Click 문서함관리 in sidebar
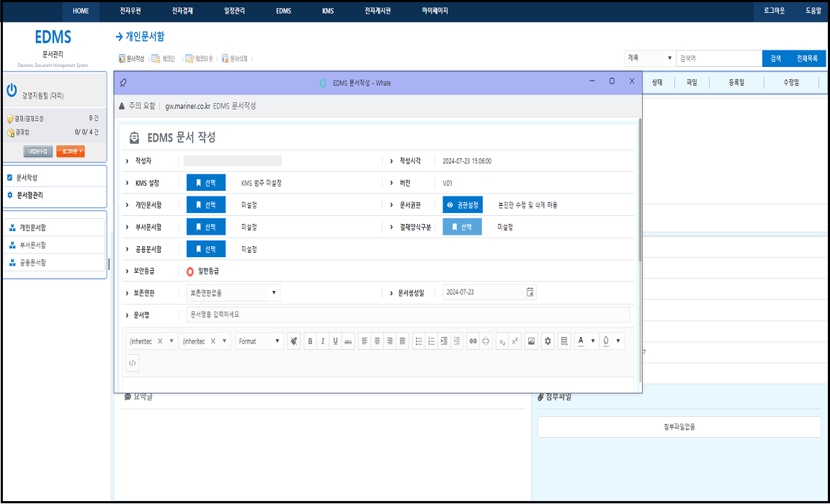Image resolution: width=830 pixels, height=504 pixels. 30,195
